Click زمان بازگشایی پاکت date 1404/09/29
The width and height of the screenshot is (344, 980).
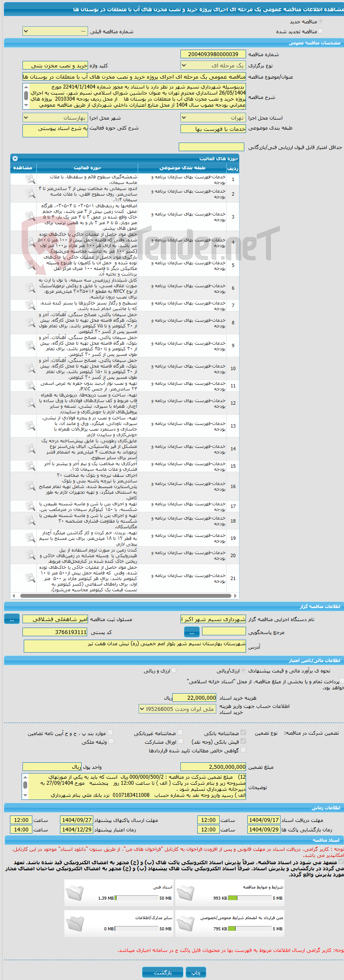pyautogui.click(x=264, y=830)
